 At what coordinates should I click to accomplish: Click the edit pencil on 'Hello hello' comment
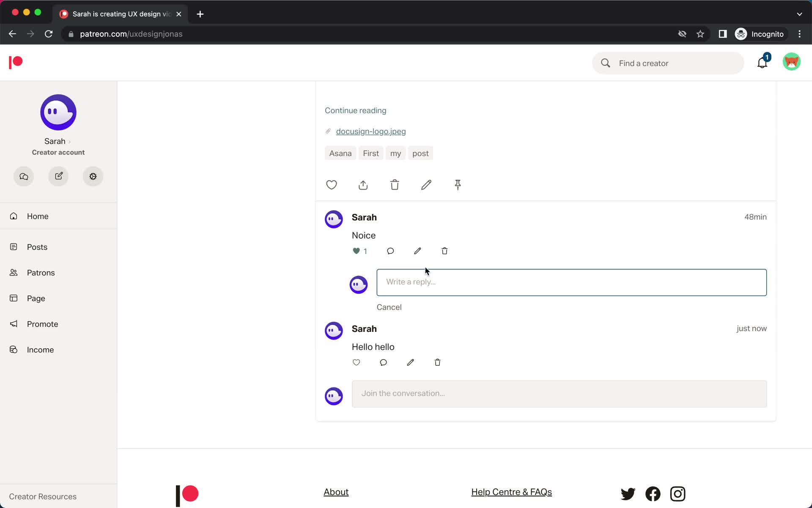(410, 362)
